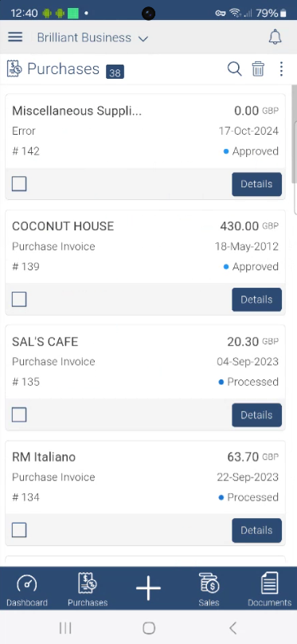Image resolution: width=297 pixels, height=644 pixels.
Task: Open the Documents section
Action: pyautogui.click(x=269, y=590)
